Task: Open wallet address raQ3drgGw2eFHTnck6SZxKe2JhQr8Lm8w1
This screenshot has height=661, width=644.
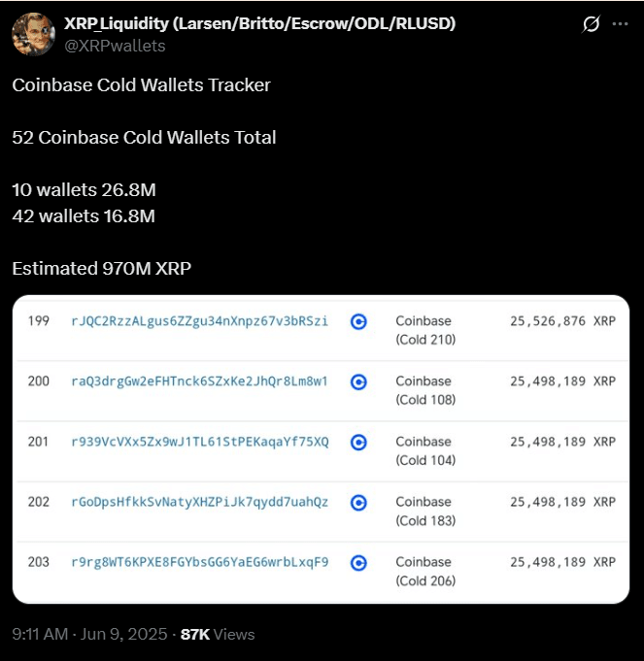Action: 200,381
